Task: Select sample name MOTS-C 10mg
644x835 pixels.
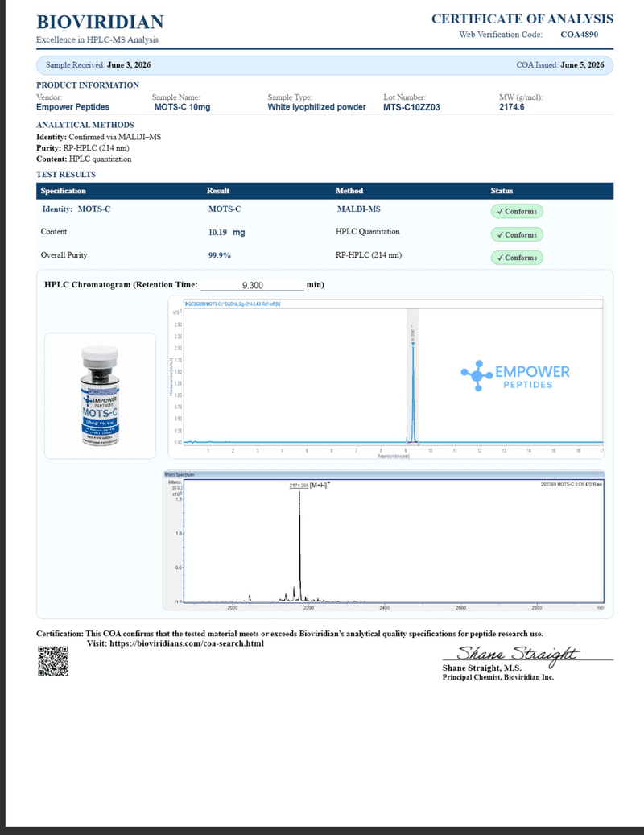Action: [182, 107]
